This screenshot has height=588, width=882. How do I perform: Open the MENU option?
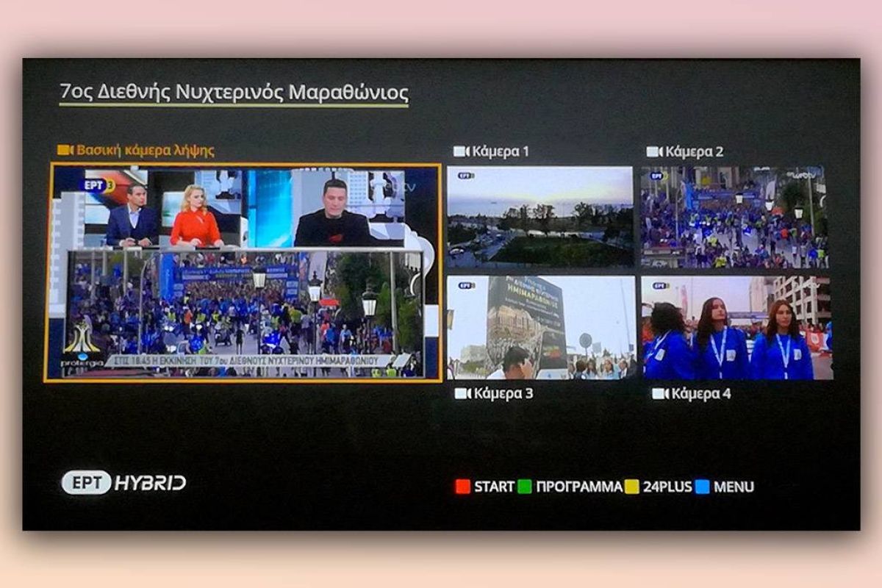pos(733,487)
